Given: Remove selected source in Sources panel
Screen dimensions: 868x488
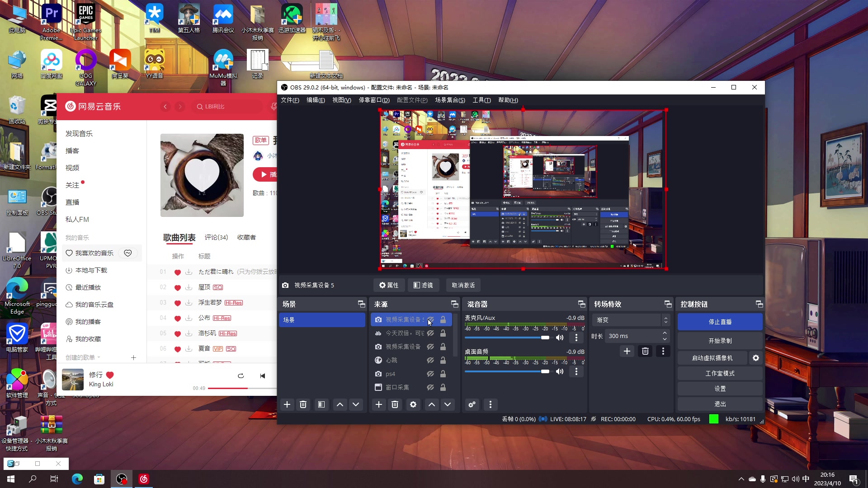Looking at the screenshot, I should 395,404.
